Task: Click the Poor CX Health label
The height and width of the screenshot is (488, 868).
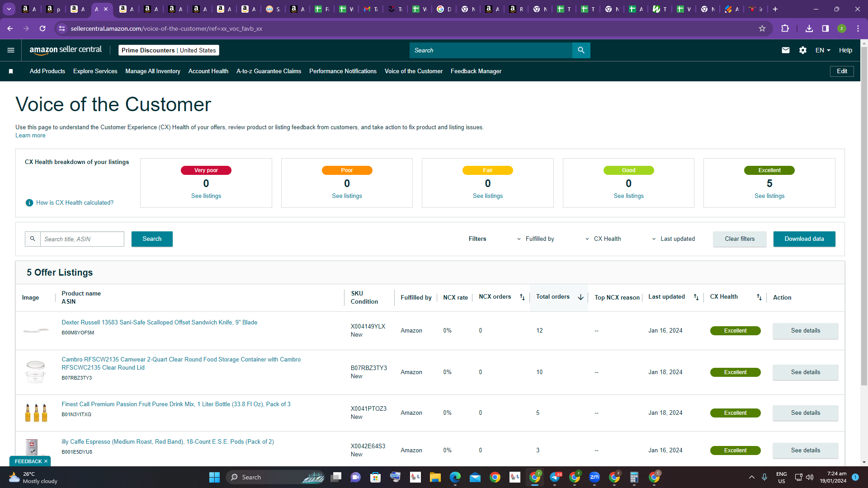Action: pos(347,170)
